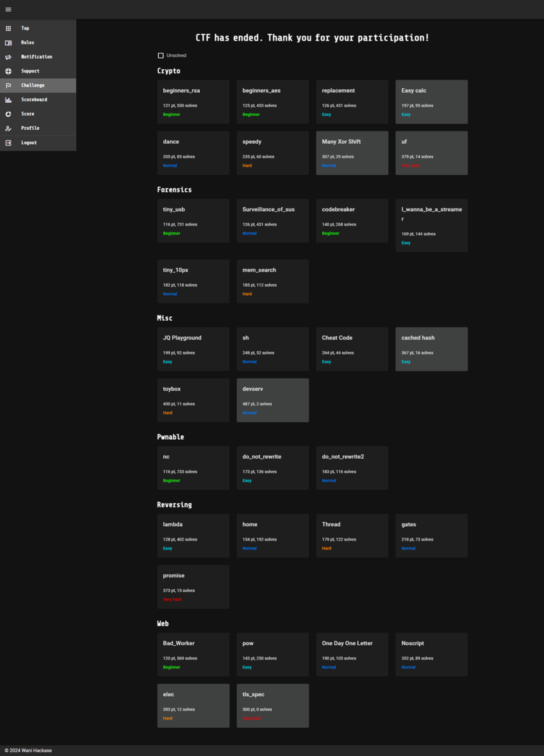
Task: Check Unsolved to hide completed challenges
Action: 161,55
